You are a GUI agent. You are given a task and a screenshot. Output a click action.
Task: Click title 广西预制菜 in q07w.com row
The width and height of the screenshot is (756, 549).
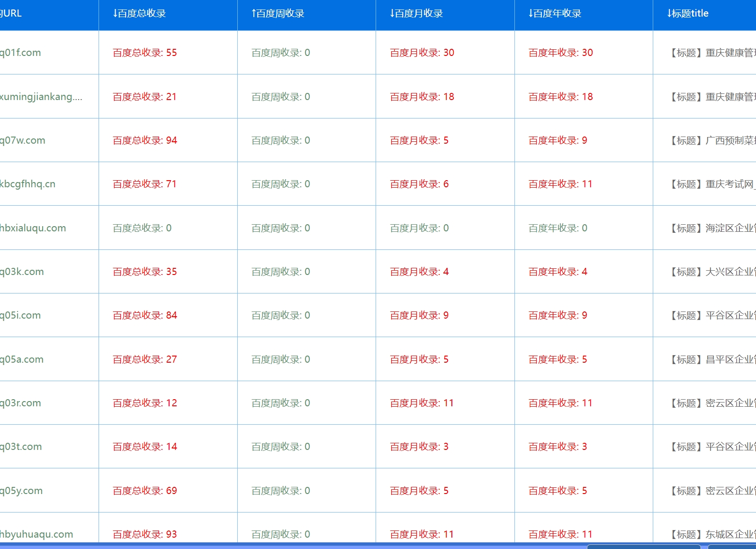[x=711, y=140]
